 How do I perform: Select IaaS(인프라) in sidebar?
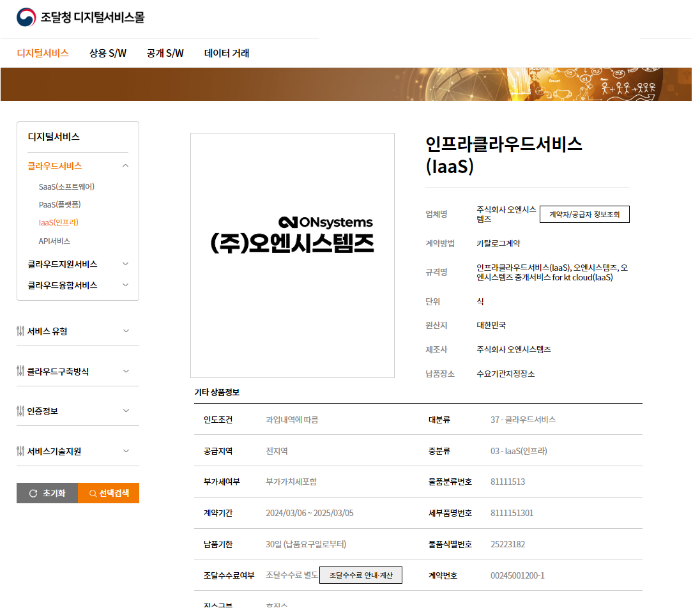[59, 222]
